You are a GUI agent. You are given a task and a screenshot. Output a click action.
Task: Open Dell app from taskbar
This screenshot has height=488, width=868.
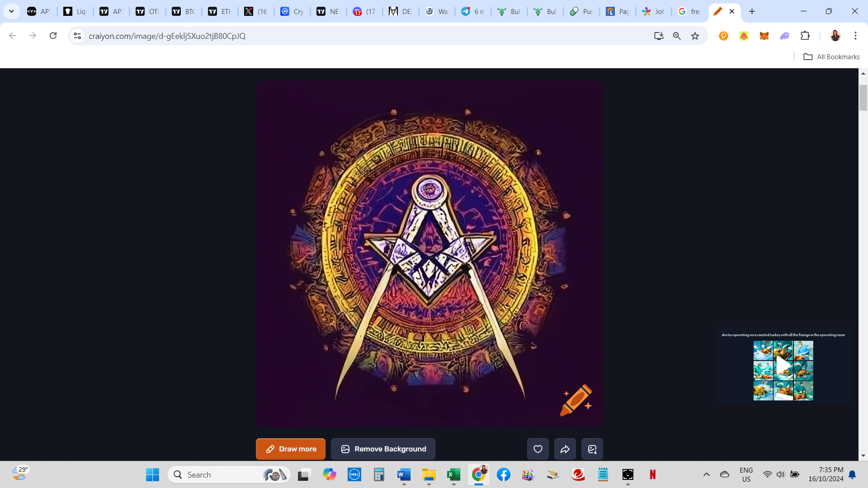[354, 474]
